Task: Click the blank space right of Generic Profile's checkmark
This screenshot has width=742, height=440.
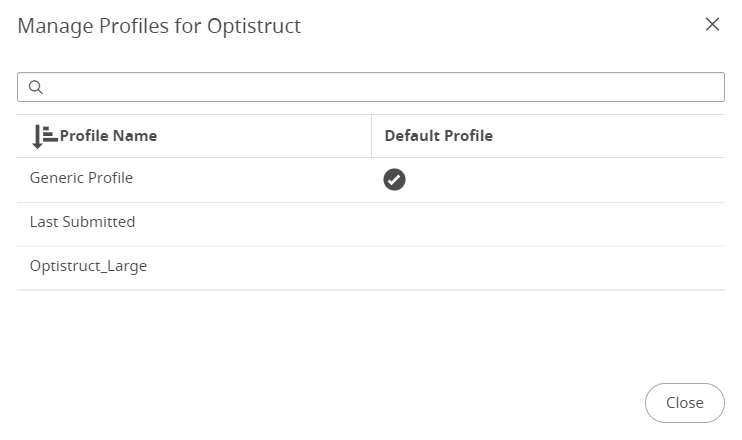Action: 565,180
